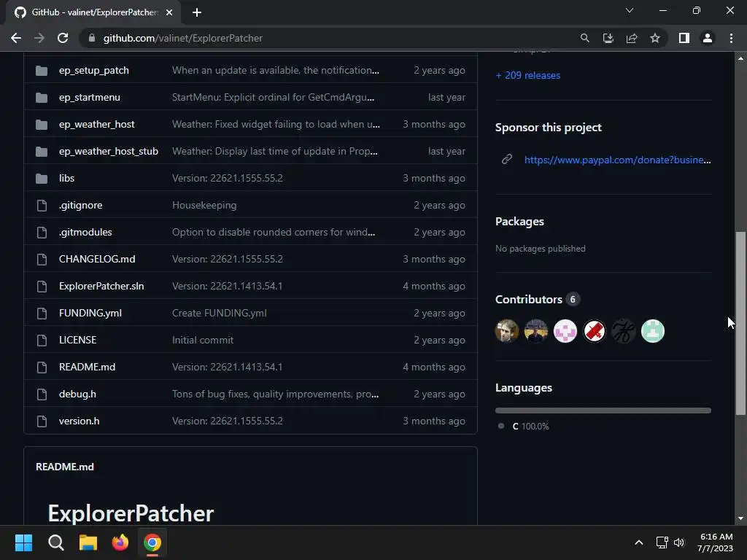Click the lock icon beside the URL

[92, 38]
